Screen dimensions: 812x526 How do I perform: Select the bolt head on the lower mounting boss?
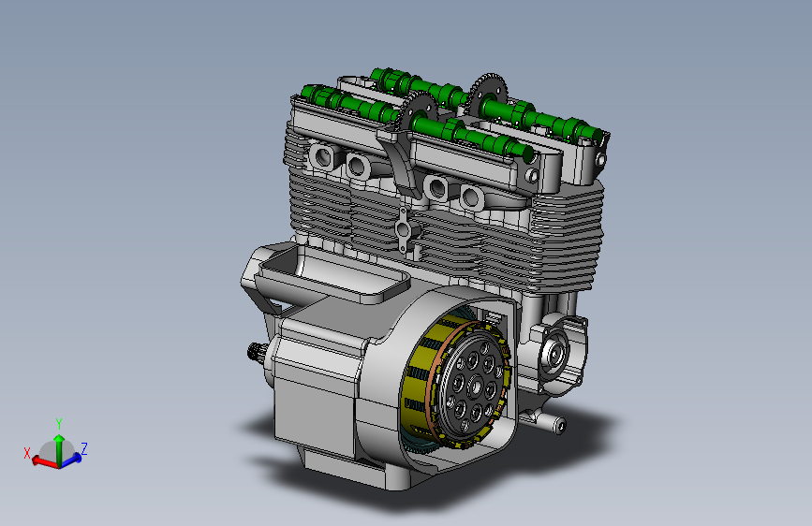(560, 426)
